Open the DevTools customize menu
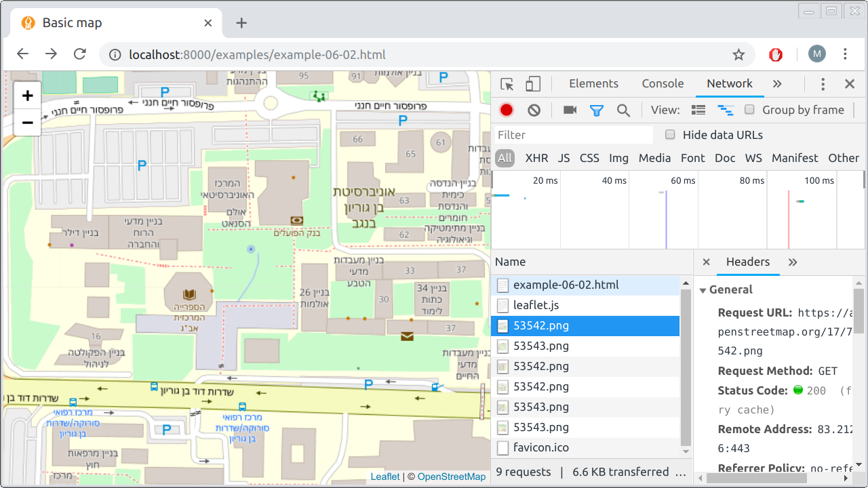 pos(823,84)
